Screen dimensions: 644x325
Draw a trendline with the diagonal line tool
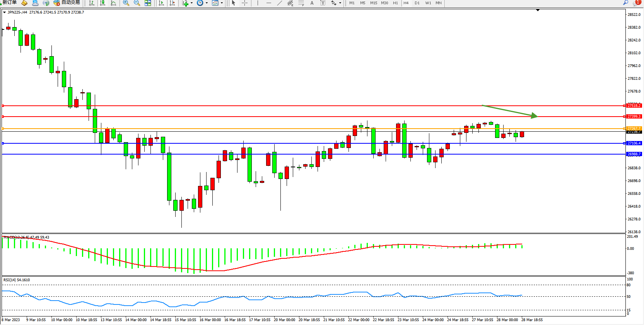(279, 3)
